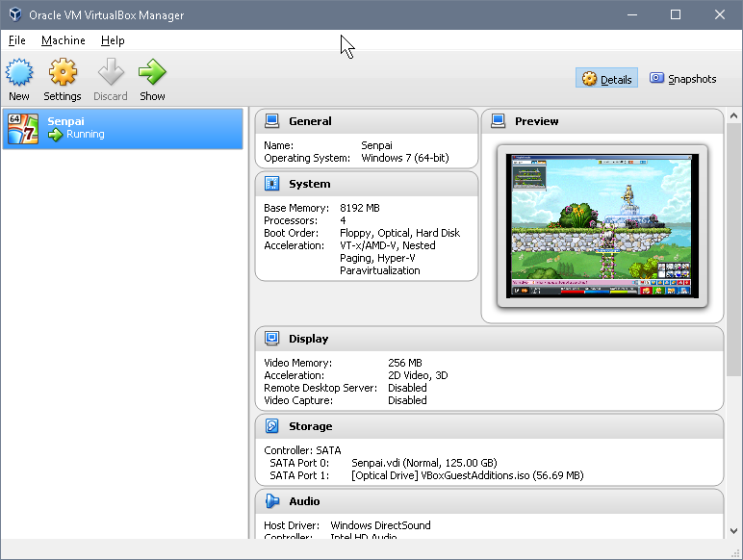Click the 'Floppy, Optical, Hard Disk' boot order

pos(400,233)
